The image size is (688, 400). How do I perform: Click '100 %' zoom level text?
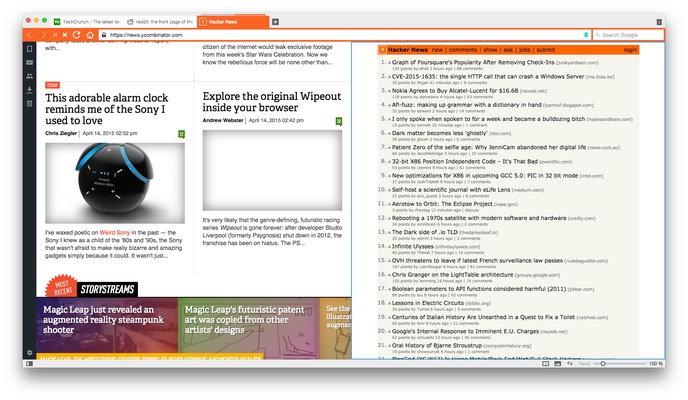coord(656,364)
